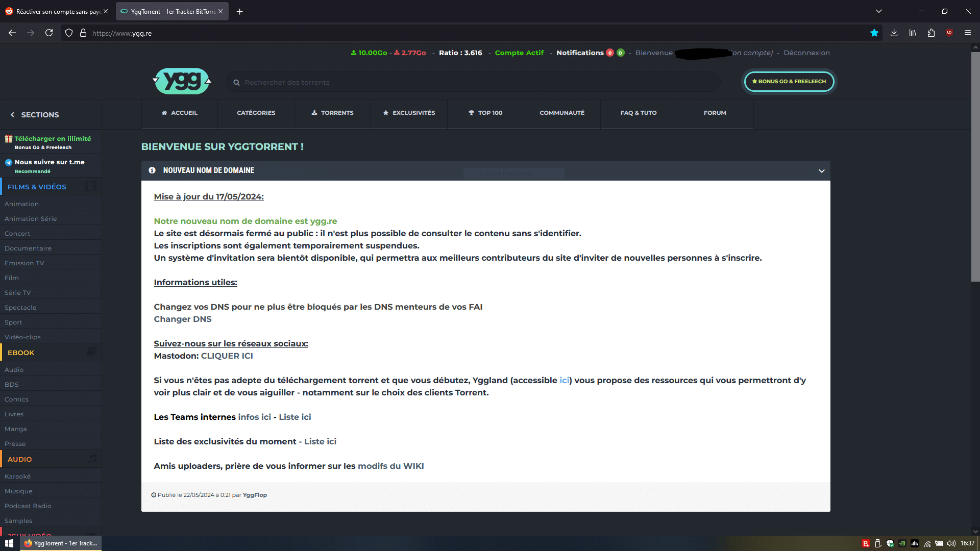
Task: Click the red notifications badge
Action: click(x=610, y=53)
